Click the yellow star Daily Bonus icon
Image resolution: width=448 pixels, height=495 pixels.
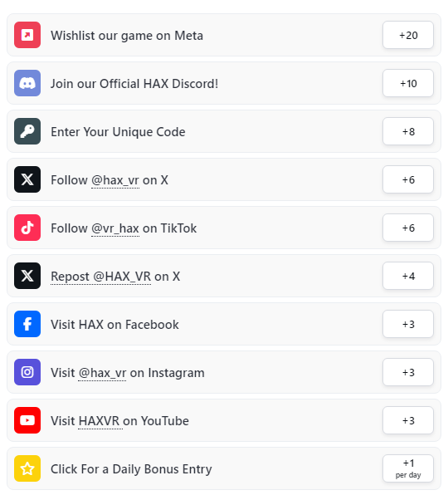point(27,468)
